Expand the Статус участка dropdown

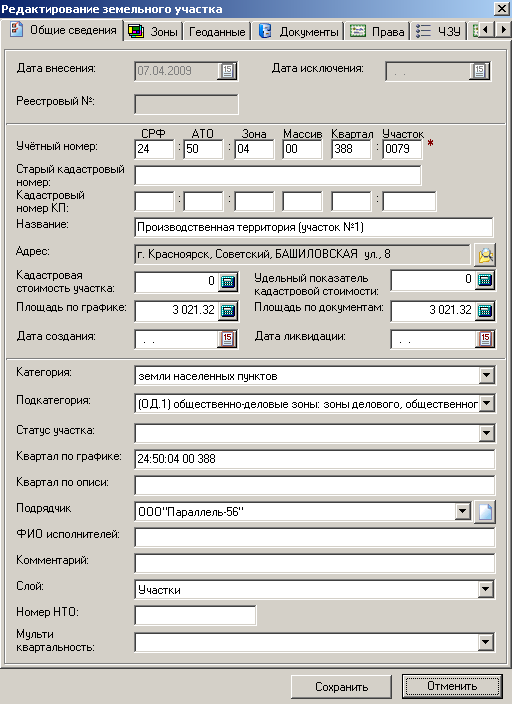click(486, 433)
